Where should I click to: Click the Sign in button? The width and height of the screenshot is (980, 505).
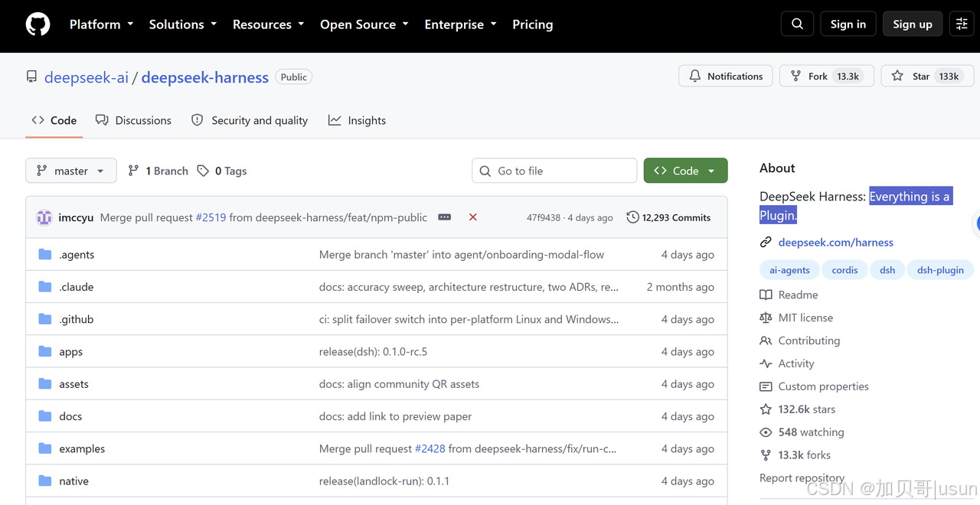848,24
